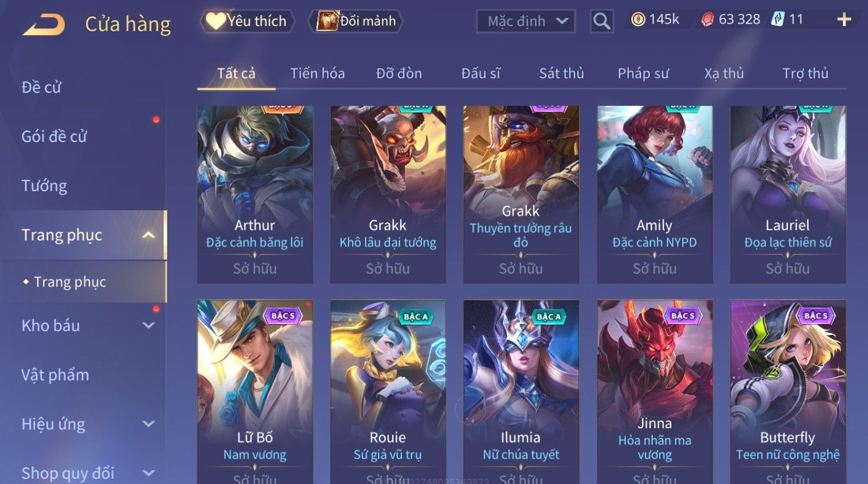The height and width of the screenshot is (484, 868).
Task: Open Yêu thích heart favorites
Action: [247, 21]
